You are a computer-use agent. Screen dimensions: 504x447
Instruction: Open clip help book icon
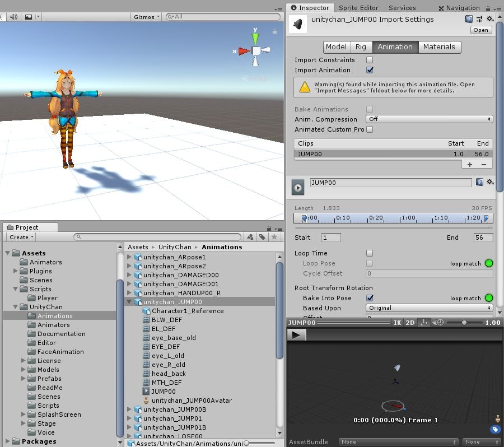[x=479, y=183]
